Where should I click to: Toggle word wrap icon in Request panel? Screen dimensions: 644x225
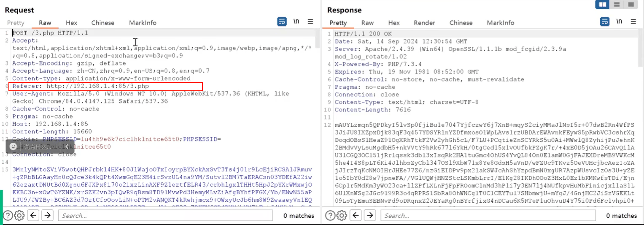point(282,22)
